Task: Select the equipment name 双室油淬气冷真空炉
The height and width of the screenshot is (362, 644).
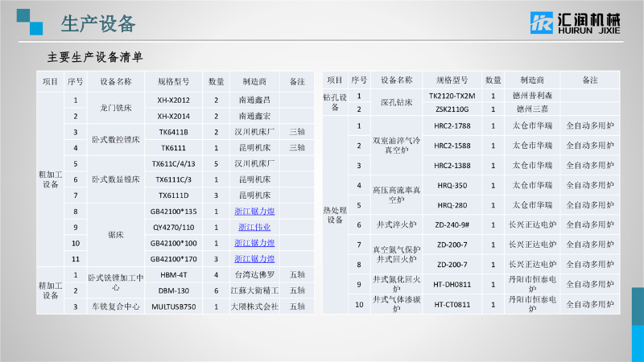Action: click(x=396, y=146)
